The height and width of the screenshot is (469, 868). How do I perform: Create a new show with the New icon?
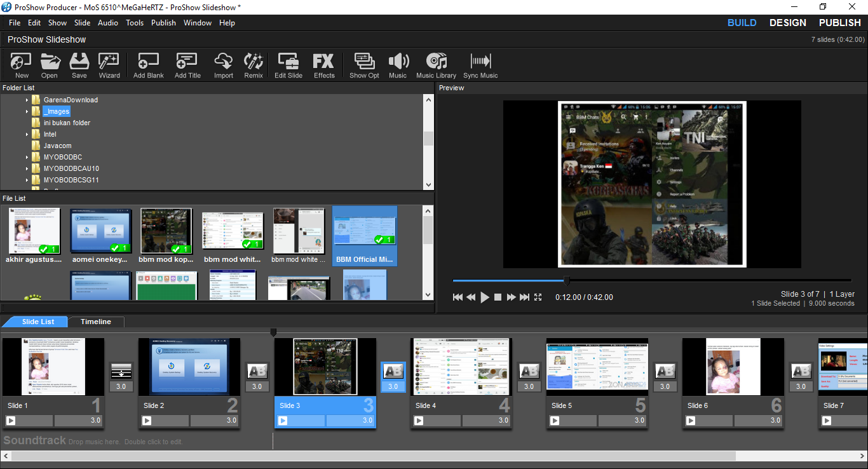coord(22,65)
